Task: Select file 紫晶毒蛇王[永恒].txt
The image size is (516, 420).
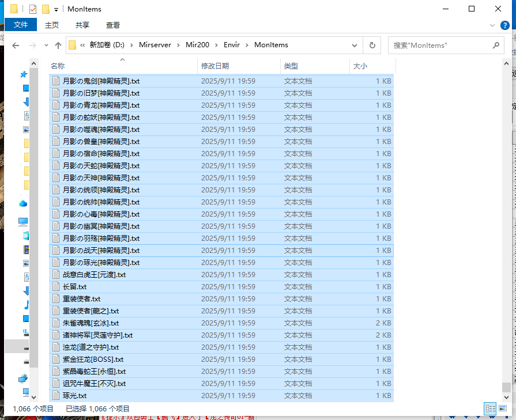Action: click(221, 372)
